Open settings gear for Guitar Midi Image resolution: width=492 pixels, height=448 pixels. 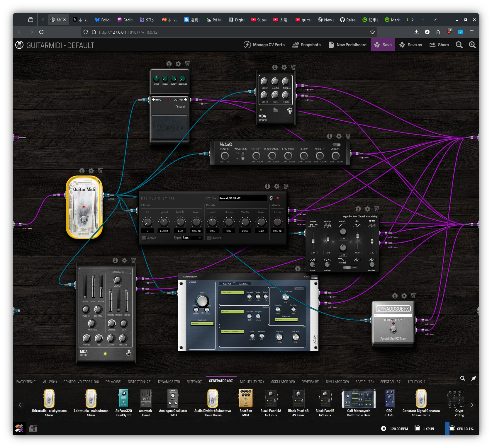click(91, 171)
